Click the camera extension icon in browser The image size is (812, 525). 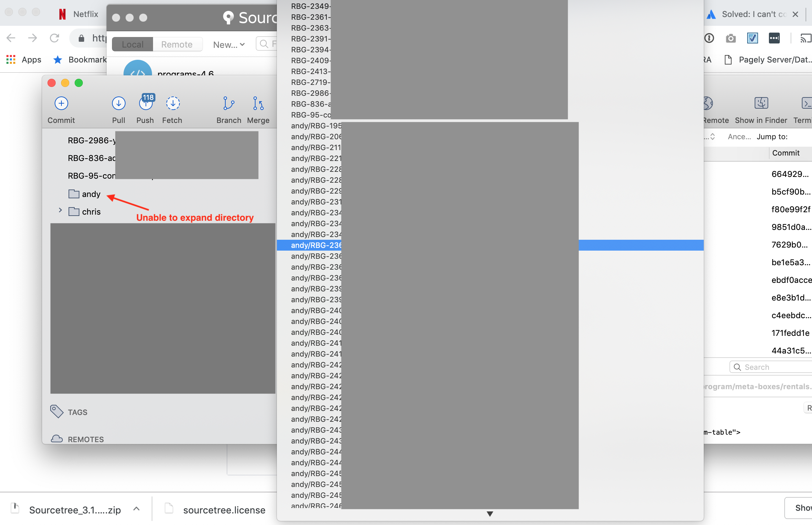click(731, 38)
